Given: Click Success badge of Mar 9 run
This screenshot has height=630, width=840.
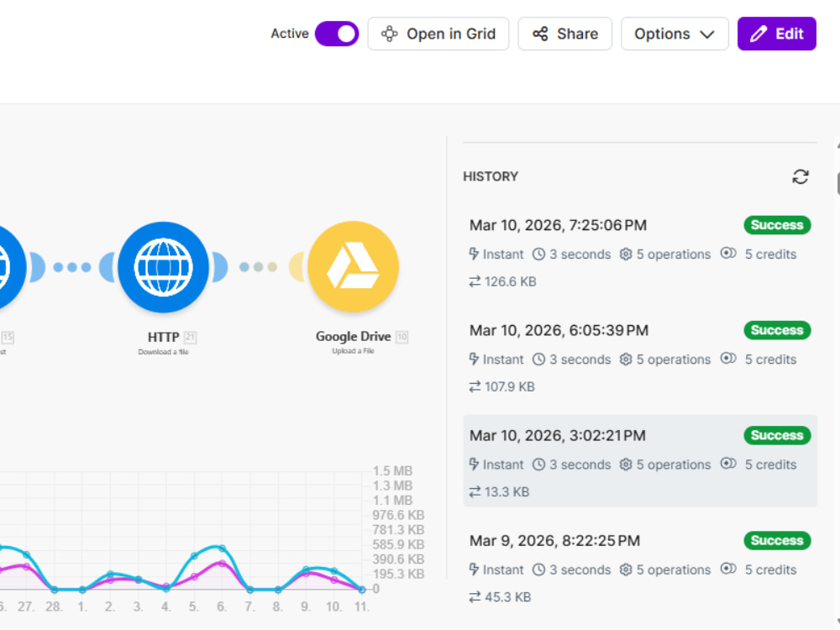Looking at the screenshot, I should pyautogui.click(x=777, y=540).
